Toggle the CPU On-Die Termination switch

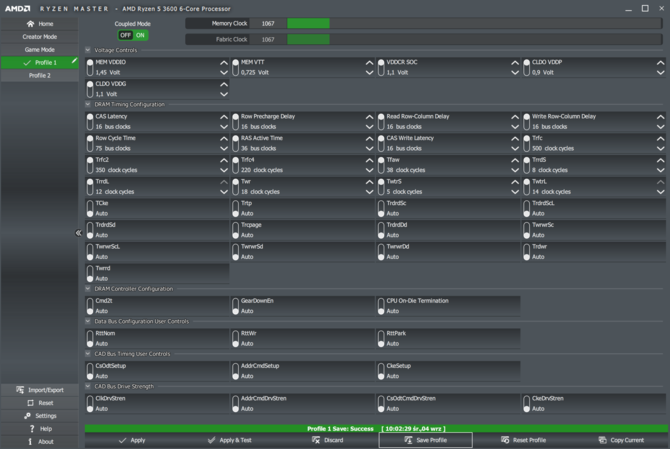[381, 306]
